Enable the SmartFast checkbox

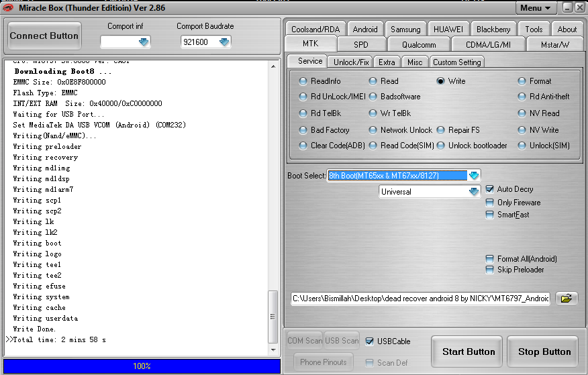[489, 215]
